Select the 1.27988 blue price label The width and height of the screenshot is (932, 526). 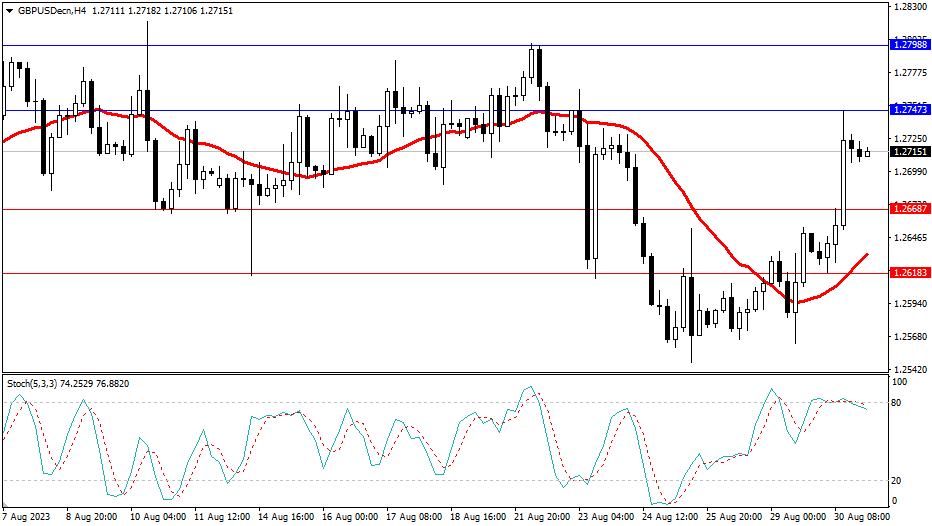(909, 45)
